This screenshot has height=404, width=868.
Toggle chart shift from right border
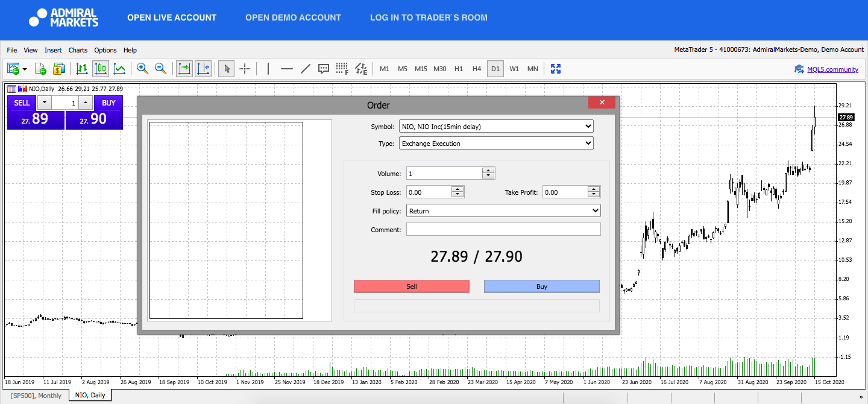point(203,69)
